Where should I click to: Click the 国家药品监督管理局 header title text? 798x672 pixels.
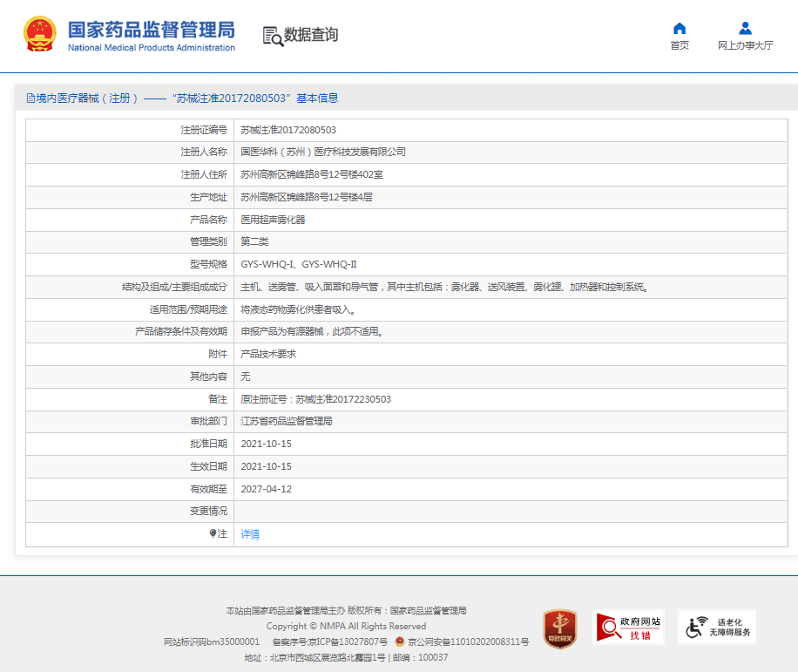(x=152, y=29)
